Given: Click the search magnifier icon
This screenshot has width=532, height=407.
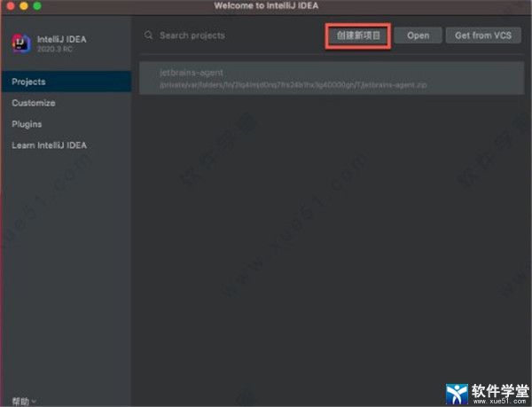Looking at the screenshot, I should pos(148,35).
